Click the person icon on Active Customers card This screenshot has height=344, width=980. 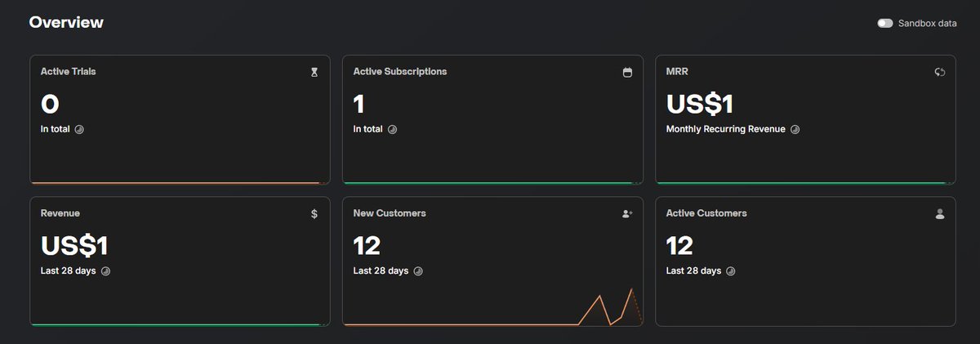940,214
